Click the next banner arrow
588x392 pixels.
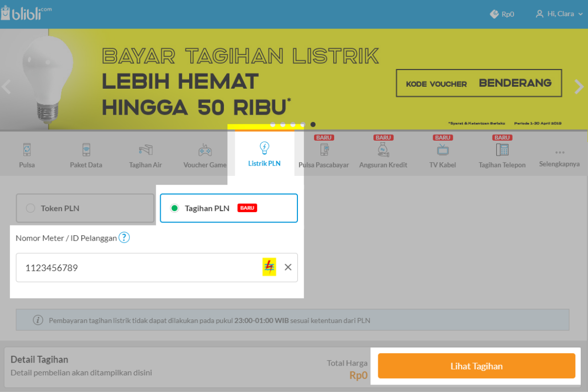point(579,86)
